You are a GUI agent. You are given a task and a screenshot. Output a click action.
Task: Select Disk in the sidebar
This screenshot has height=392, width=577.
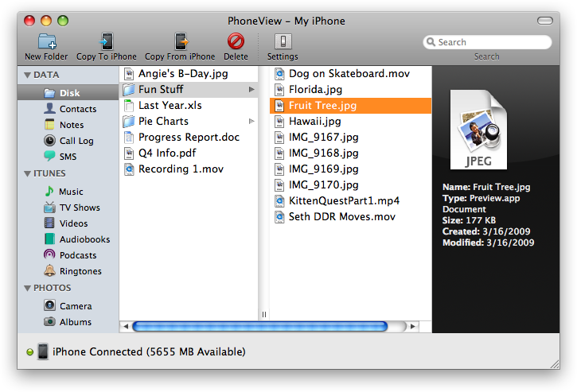click(68, 93)
